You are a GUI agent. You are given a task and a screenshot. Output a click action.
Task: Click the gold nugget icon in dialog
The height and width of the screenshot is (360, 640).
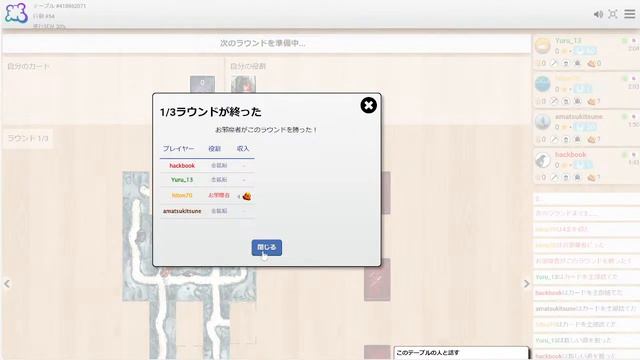click(247, 196)
